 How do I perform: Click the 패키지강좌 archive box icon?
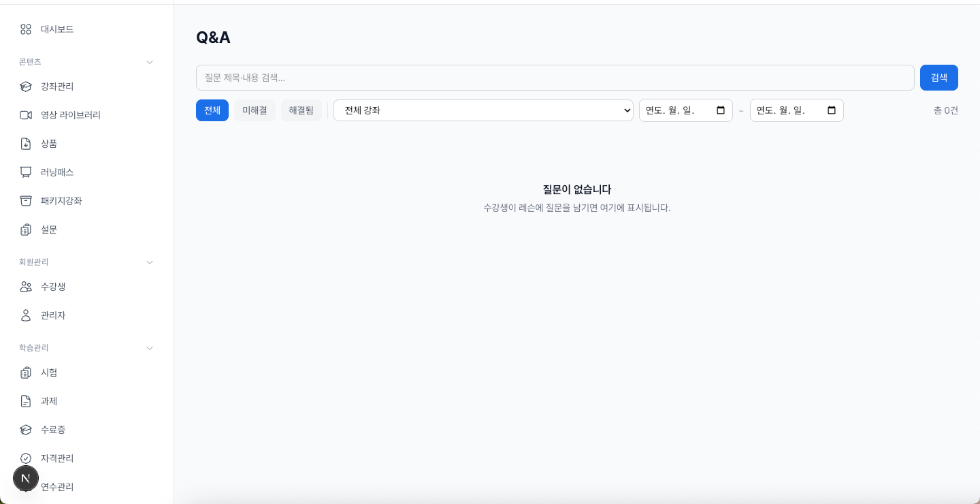(26, 201)
